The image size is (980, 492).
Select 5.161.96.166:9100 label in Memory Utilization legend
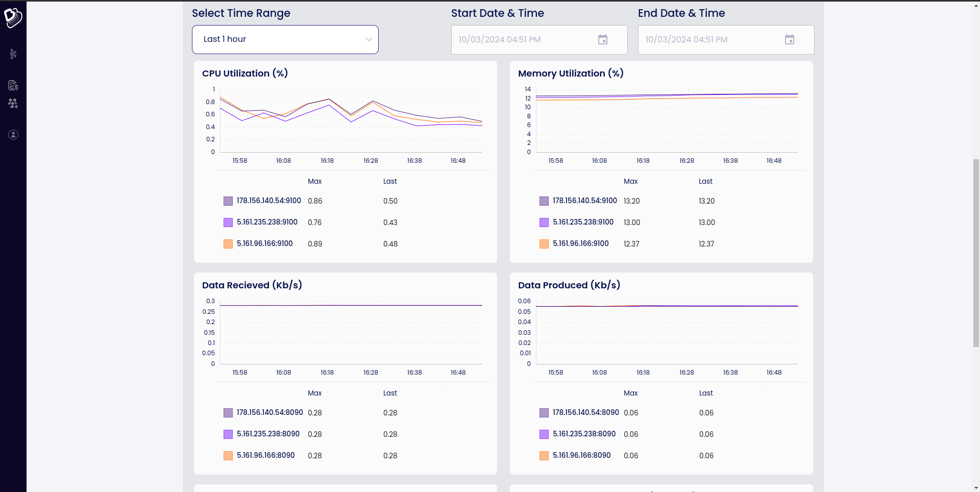tap(581, 243)
